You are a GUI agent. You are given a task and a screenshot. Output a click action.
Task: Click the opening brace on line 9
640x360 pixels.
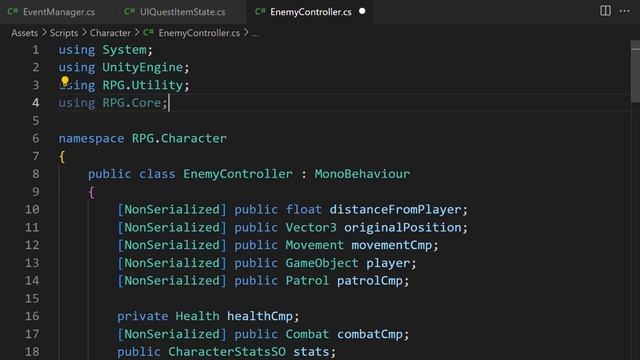point(91,192)
